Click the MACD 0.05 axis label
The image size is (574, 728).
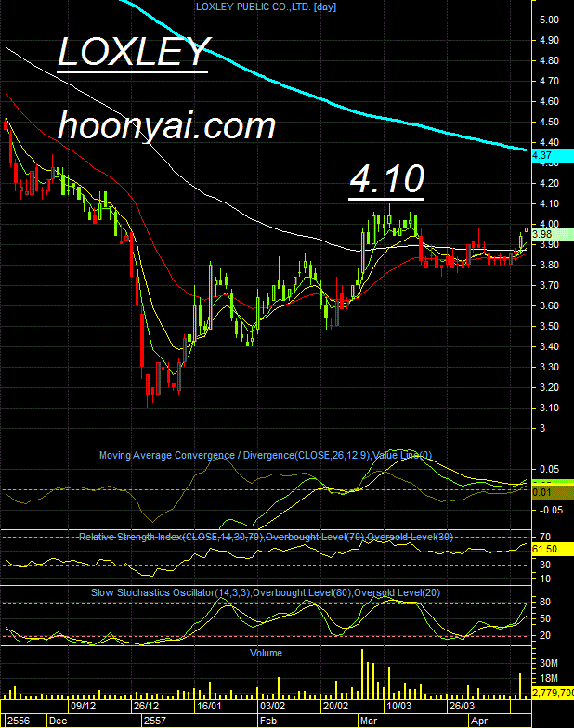549,469
